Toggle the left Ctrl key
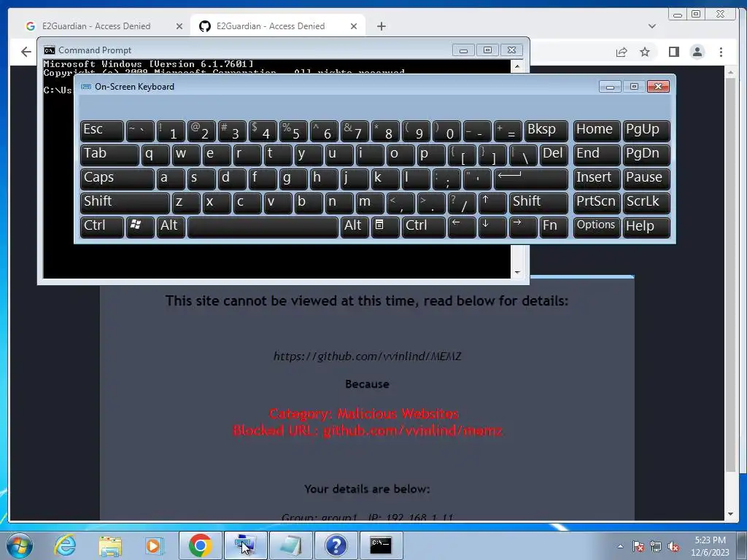Viewport: 747px width, 560px height. [x=102, y=227]
